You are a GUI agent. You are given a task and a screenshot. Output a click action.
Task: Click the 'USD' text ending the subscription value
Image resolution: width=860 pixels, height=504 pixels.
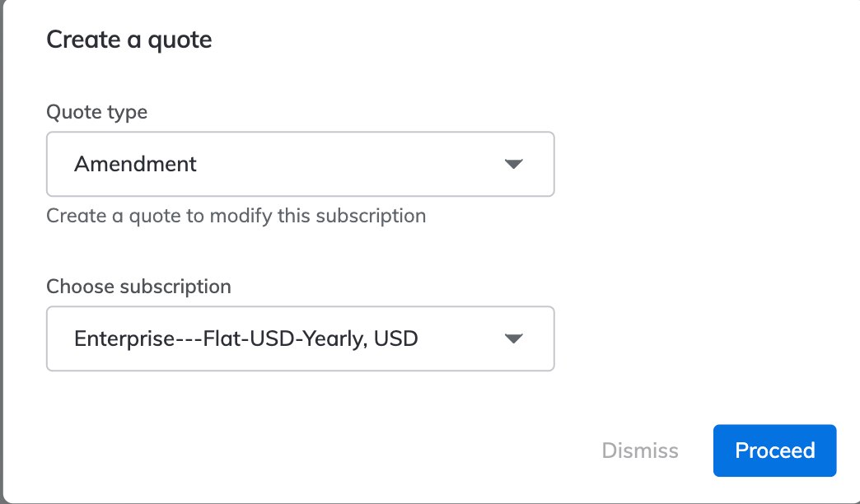pyautogui.click(x=396, y=338)
